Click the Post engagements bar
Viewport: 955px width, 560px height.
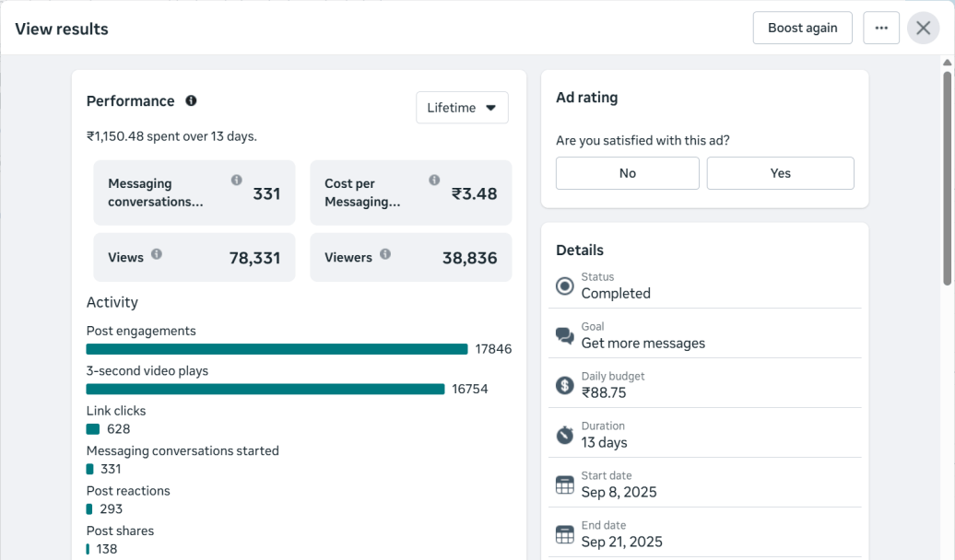coord(277,349)
